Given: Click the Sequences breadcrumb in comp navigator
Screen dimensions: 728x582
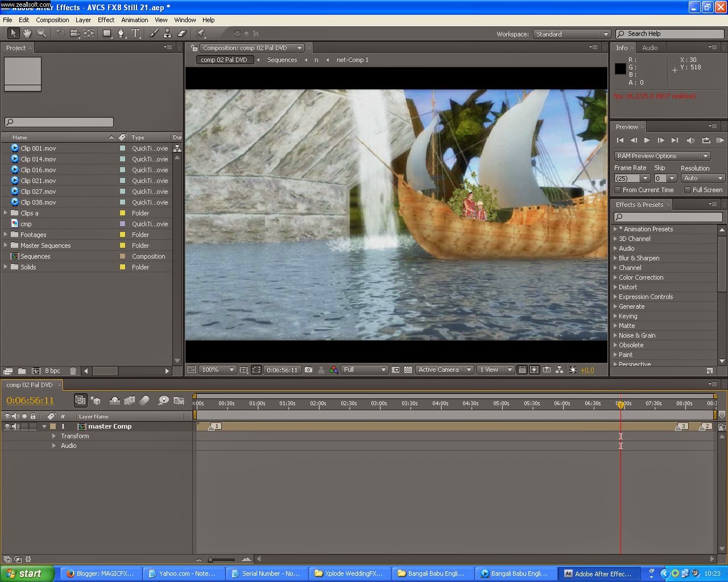Looking at the screenshot, I should click(282, 60).
